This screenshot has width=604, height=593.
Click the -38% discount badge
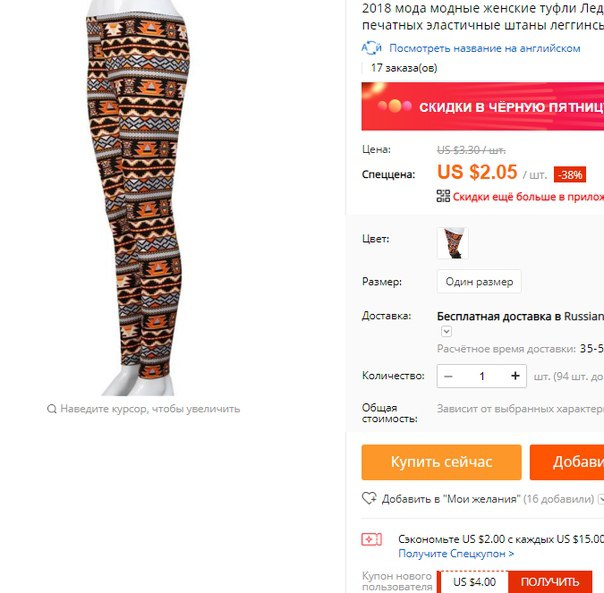point(570,175)
